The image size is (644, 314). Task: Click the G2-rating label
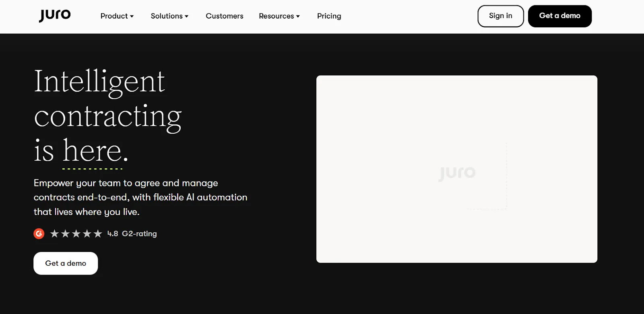tap(139, 233)
